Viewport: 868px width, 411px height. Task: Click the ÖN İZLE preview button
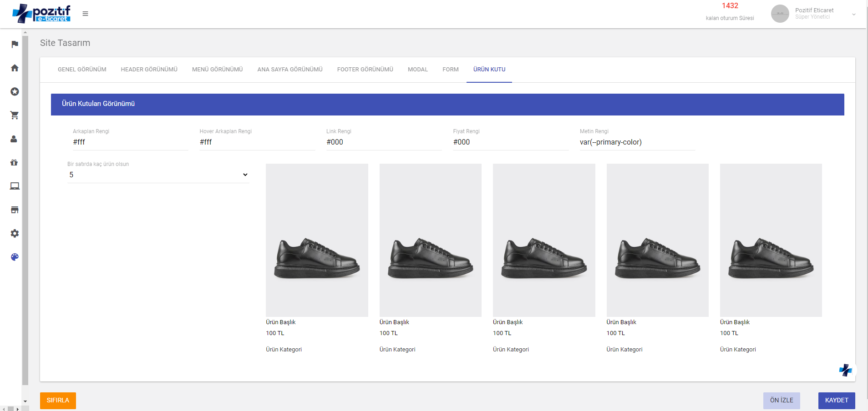point(781,400)
